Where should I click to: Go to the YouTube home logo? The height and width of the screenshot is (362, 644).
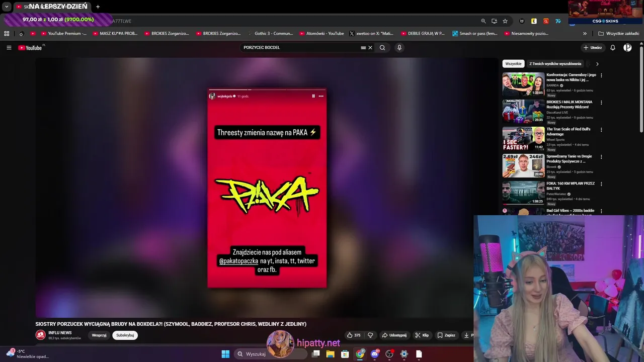coord(30,48)
